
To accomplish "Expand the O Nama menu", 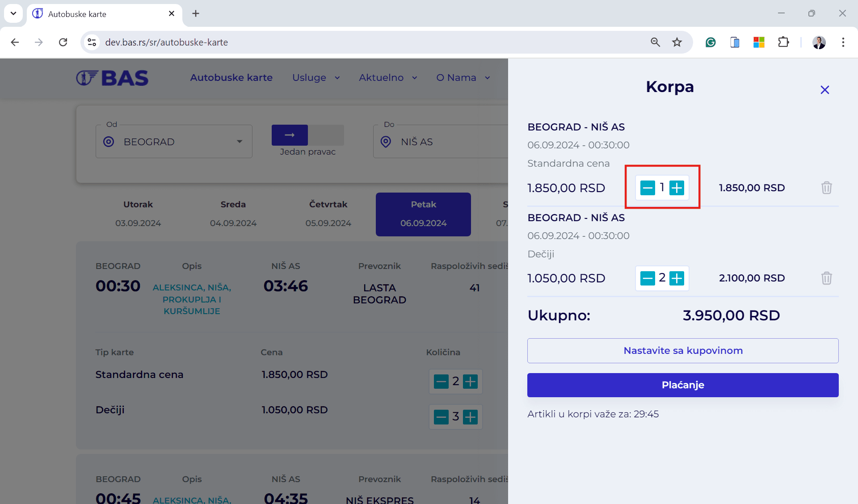I will click(463, 78).
